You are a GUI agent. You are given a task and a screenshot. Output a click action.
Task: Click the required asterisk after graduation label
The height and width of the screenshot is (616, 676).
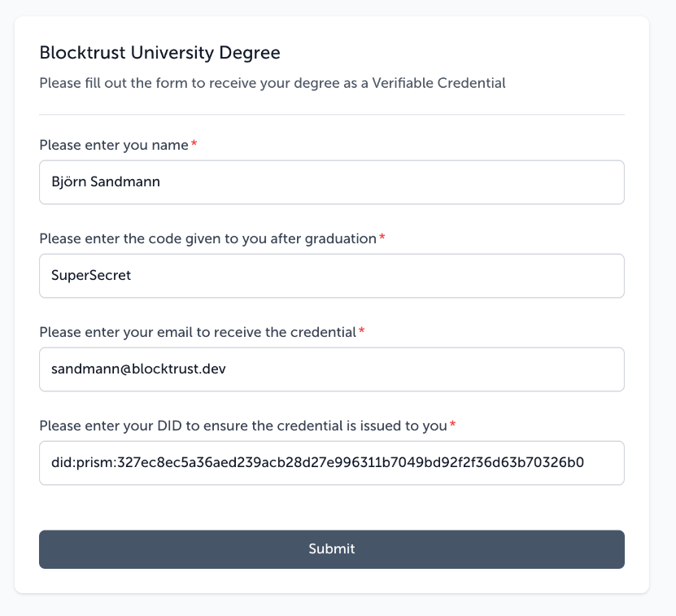point(382,237)
